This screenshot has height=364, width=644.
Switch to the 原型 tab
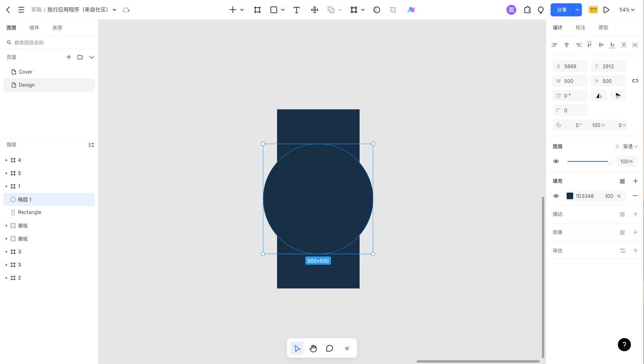pos(603,27)
